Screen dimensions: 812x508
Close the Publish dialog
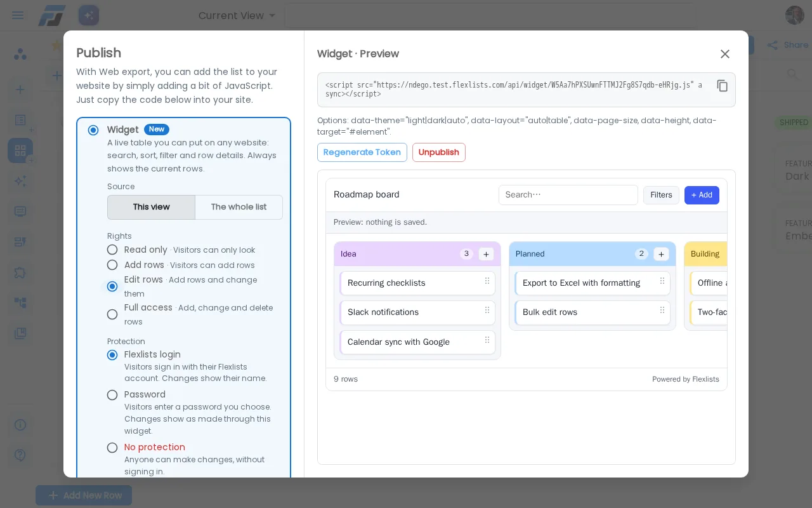725,54
